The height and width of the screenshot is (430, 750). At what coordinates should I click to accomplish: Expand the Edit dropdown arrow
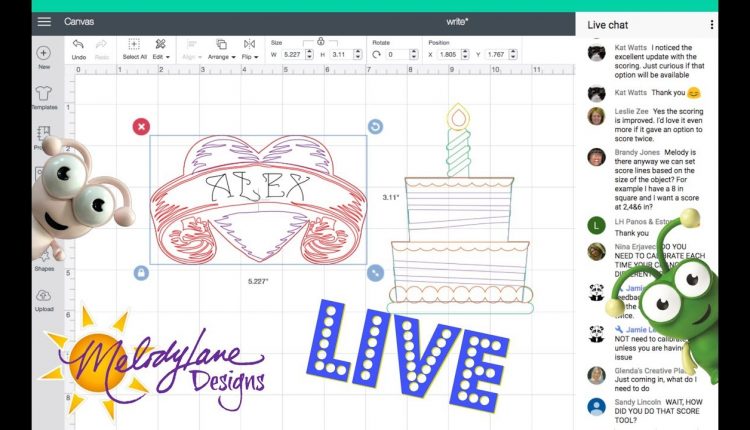tap(168, 57)
